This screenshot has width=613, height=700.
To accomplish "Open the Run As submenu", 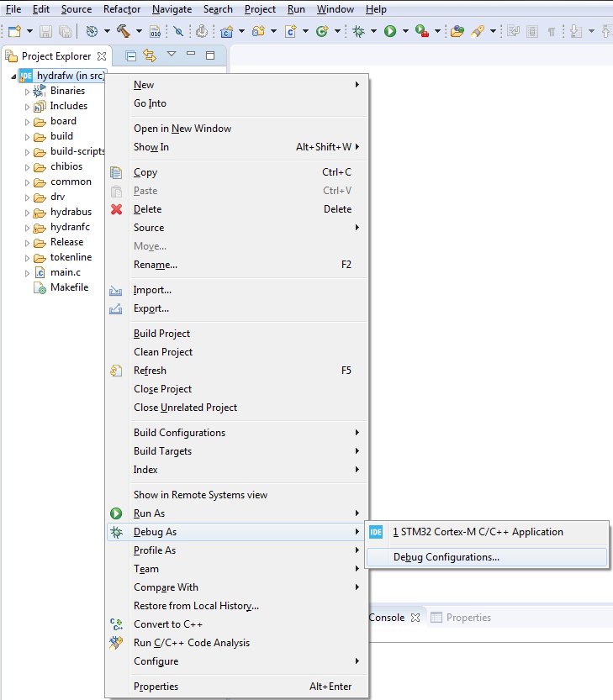I will [x=237, y=513].
